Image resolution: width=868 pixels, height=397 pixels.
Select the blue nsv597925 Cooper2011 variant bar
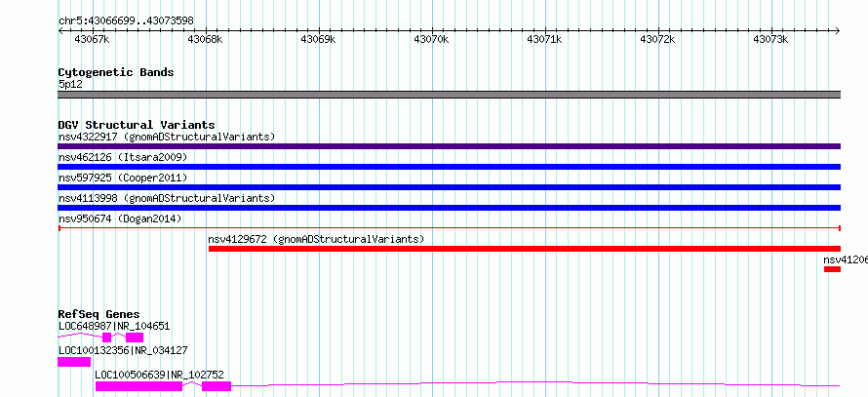(x=449, y=187)
